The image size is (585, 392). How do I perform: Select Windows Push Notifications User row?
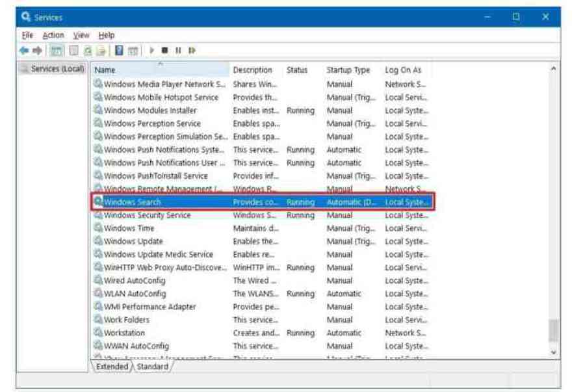point(263,163)
